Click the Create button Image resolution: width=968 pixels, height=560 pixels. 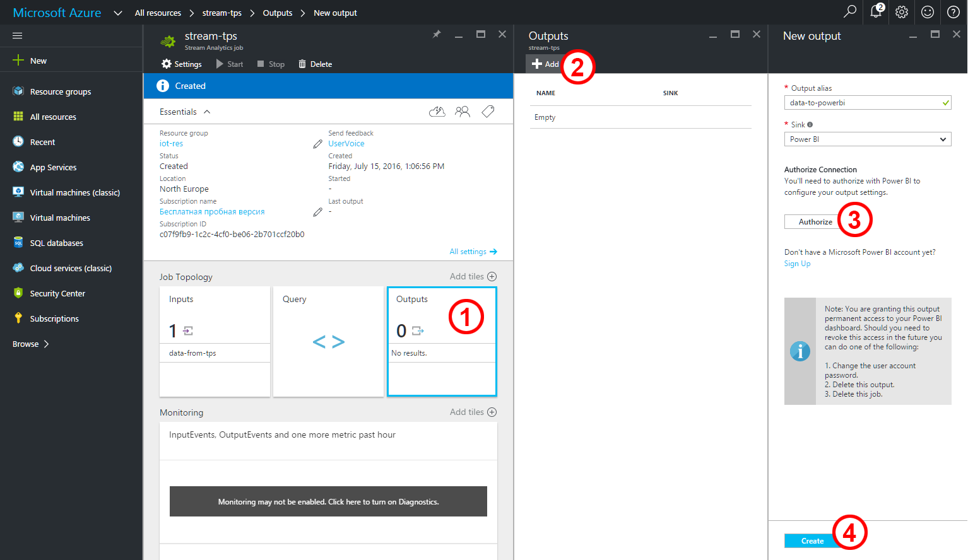(812, 540)
